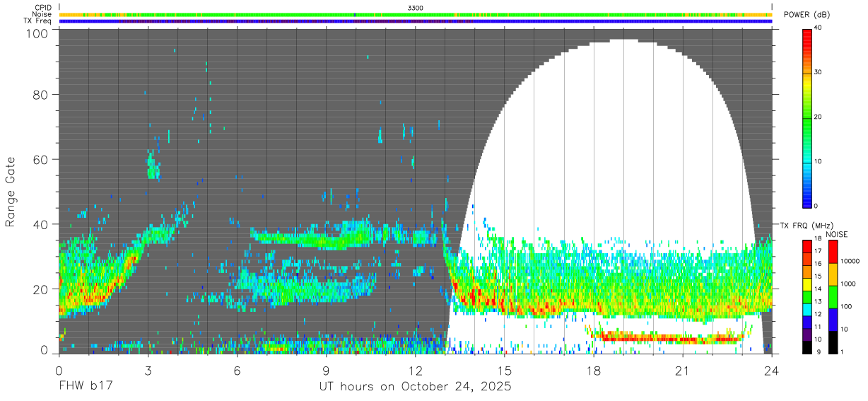This screenshot has width=868, height=401.
Task: Click the NOISE color bar
Action: 833,296
